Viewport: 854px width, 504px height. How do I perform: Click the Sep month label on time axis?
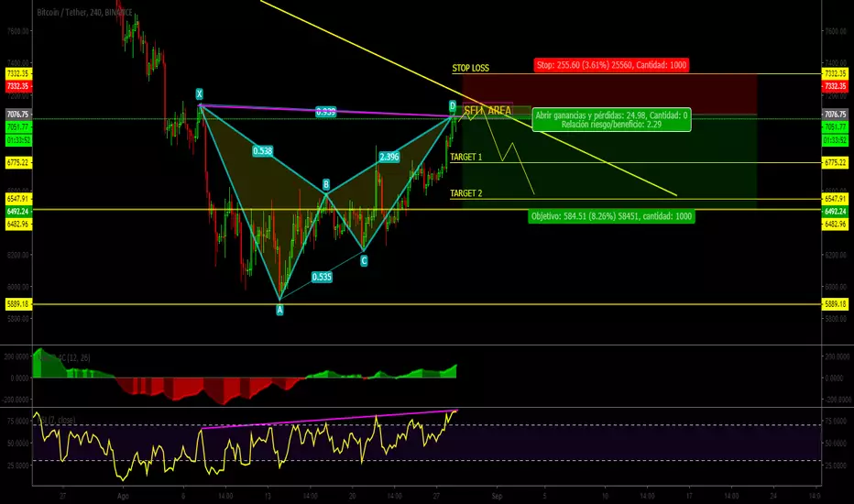click(497, 497)
